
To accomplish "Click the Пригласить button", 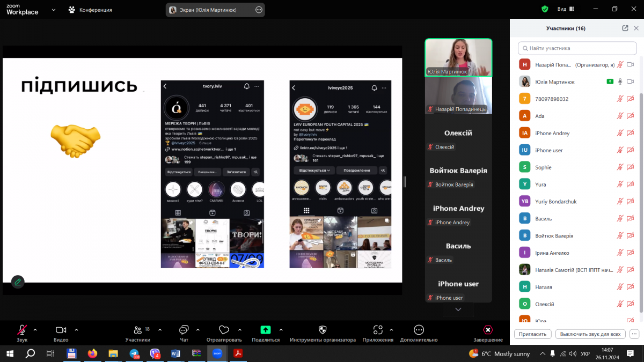I will point(532,334).
